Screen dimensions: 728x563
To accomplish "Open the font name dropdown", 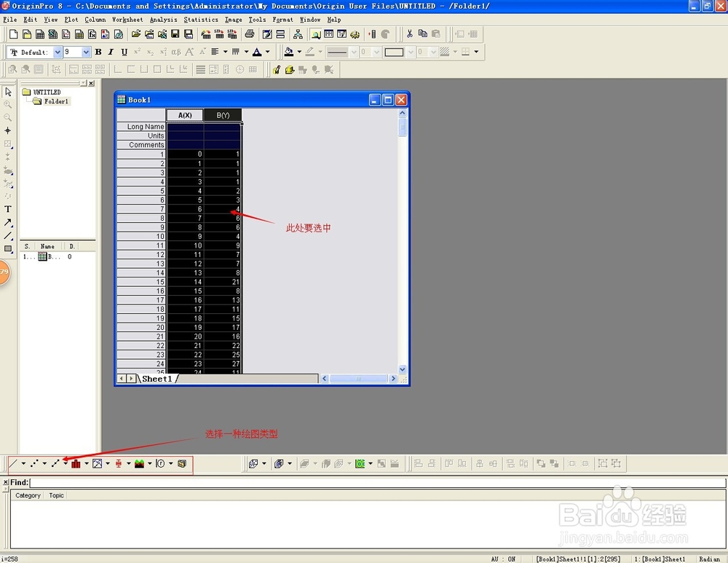I will pos(58,52).
